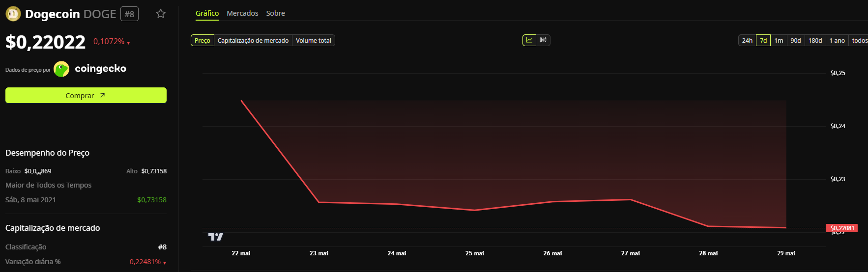Click the 29 mai date axis label
This screenshot has width=868, height=272.
[786, 253]
